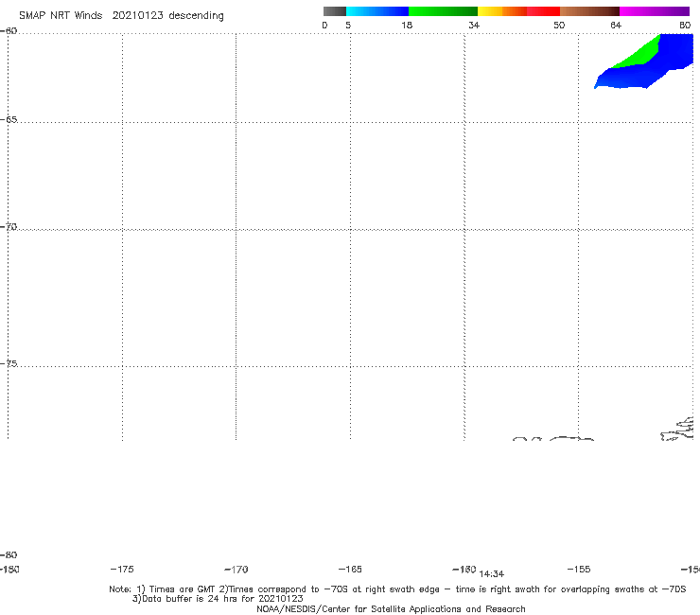The height and width of the screenshot is (615, 700).
Task: Click the blue wind swath region
Action: pyautogui.click(x=647, y=72)
